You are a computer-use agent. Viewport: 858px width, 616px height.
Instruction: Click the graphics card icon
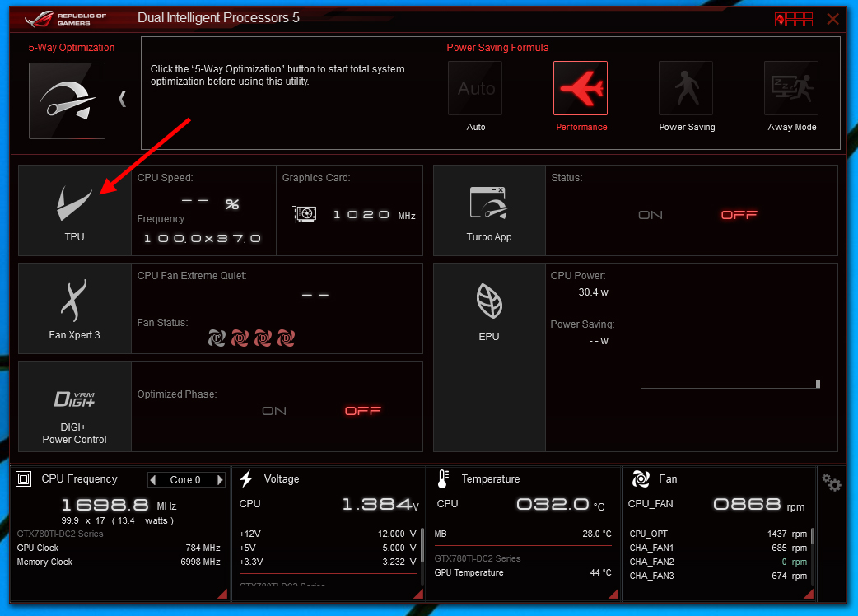click(x=305, y=214)
